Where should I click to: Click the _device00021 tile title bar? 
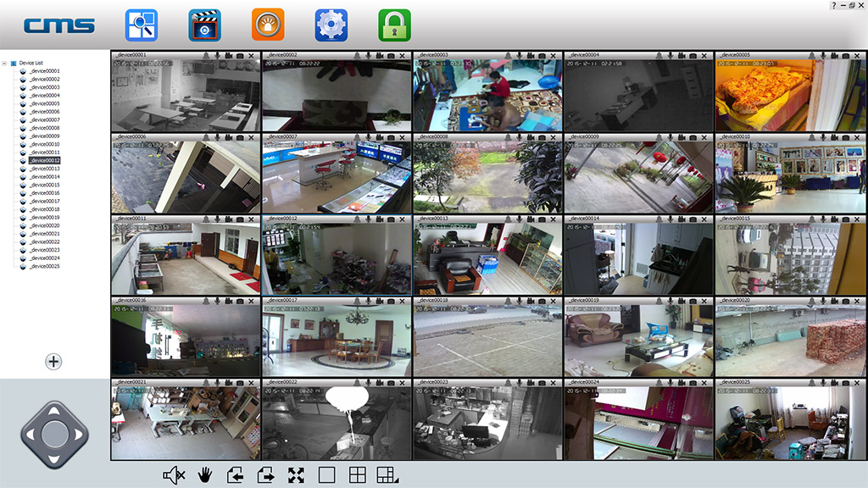pyautogui.click(x=186, y=383)
